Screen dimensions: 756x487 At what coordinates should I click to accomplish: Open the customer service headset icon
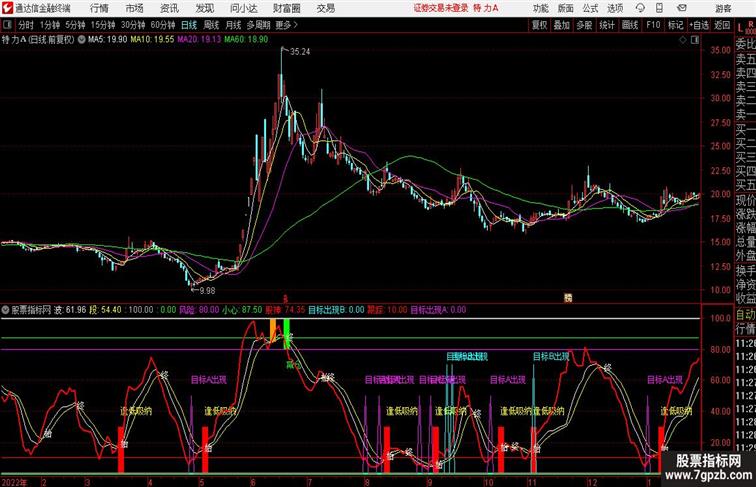640,8
